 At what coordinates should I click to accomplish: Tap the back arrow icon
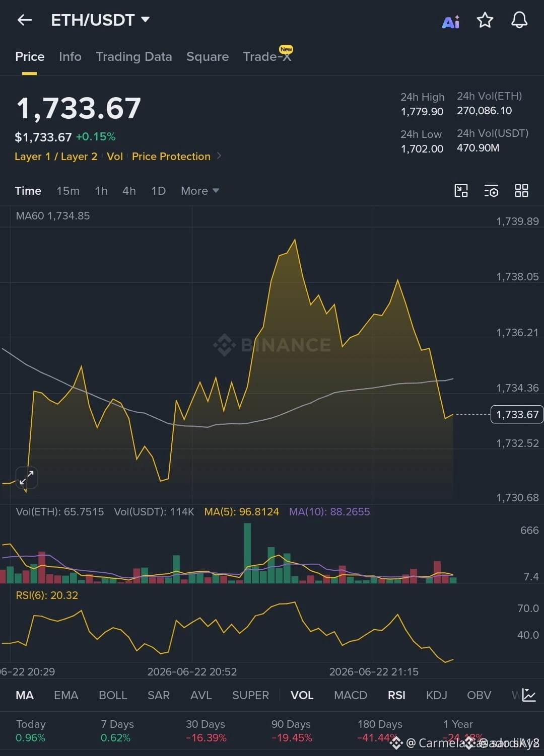25,20
